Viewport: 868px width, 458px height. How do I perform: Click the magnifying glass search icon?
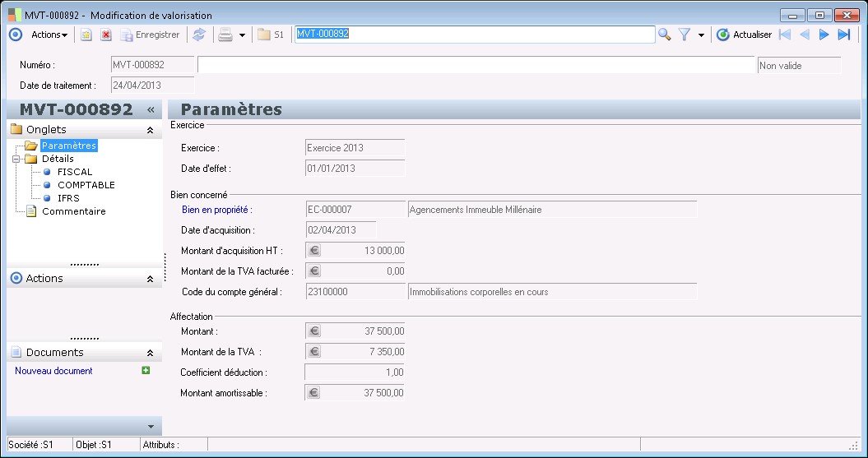click(664, 35)
